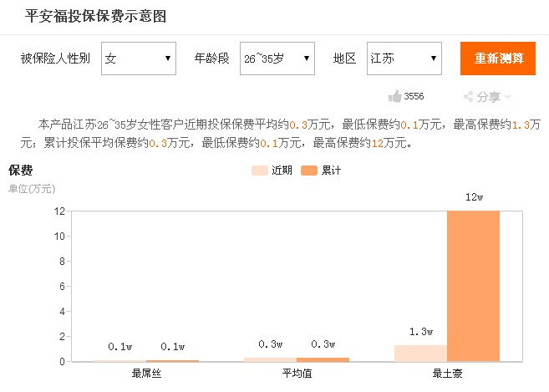Click the 3556 like count
The image size is (549, 392).
point(414,96)
